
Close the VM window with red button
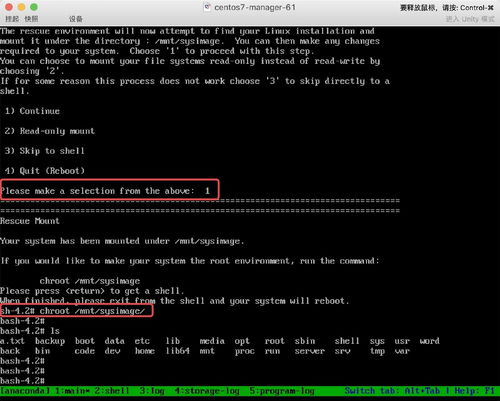pos(9,7)
